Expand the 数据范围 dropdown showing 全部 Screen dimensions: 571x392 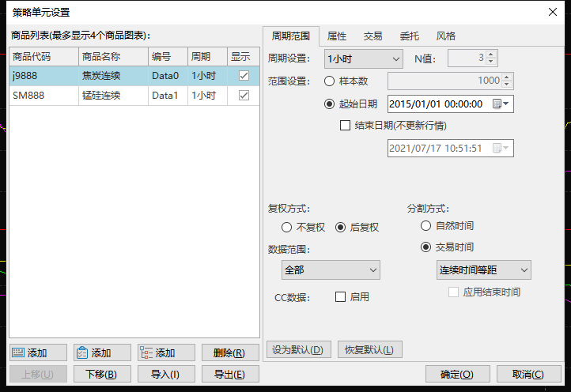(x=331, y=270)
